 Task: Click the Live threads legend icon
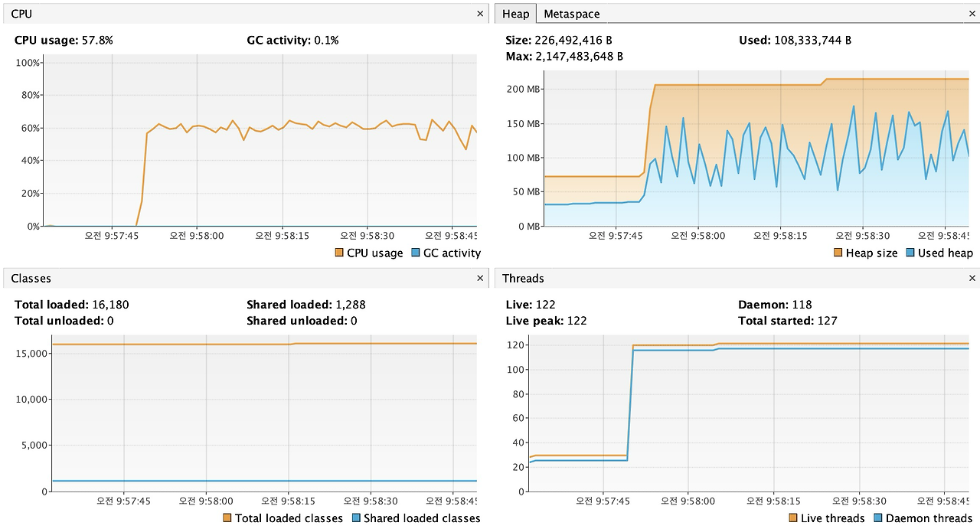pos(793,518)
